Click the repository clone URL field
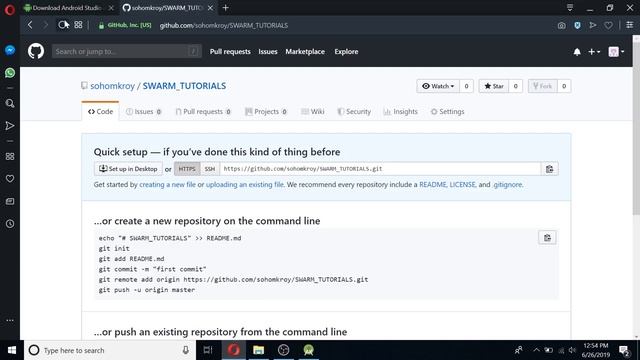Screen dimensions: 640x360 [x=380, y=169]
